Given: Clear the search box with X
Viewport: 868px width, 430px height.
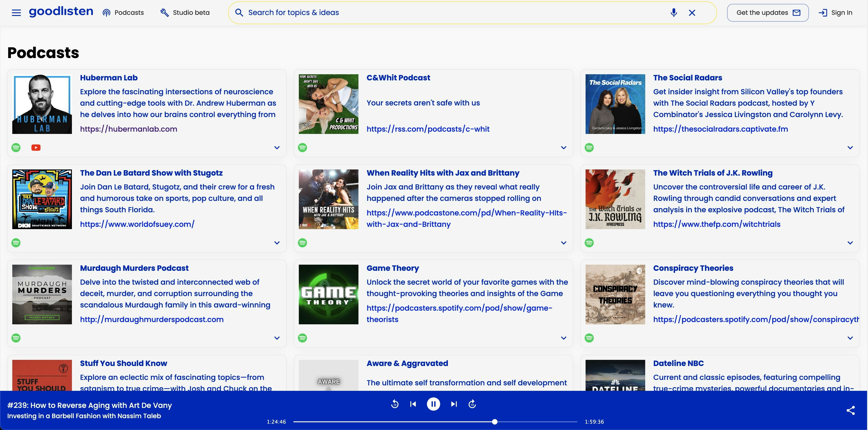Looking at the screenshot, I should coord(692,13).
